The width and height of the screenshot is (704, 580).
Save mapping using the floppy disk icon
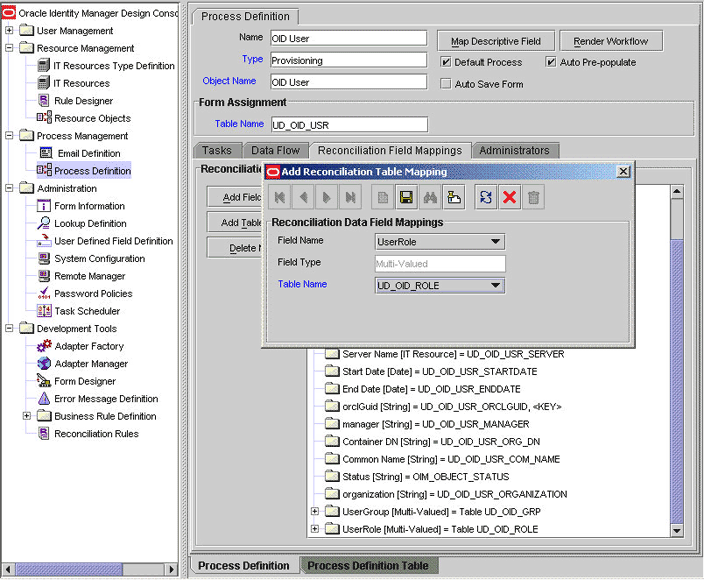(x=406, y=197)
